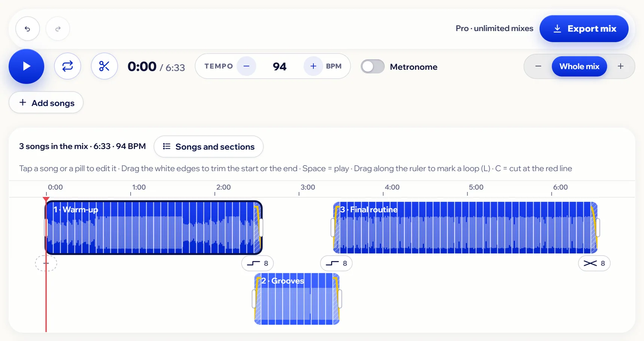Click the 0:00 / 6:33 time display

[156, 67]
